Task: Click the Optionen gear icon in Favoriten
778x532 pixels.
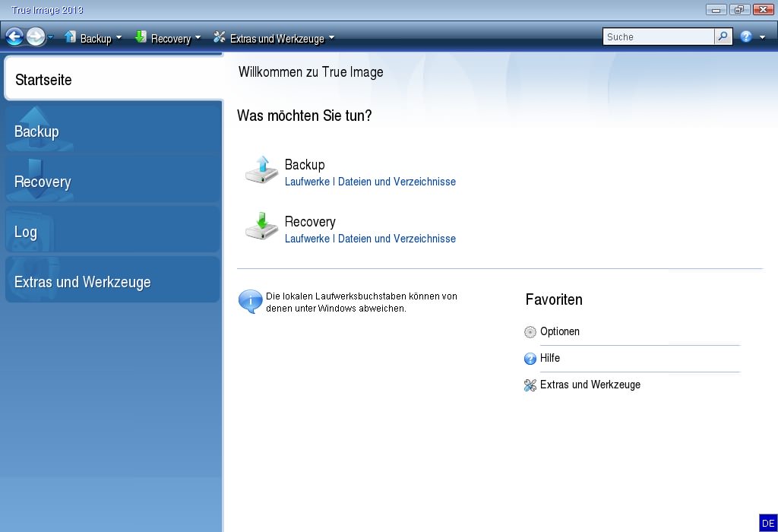Action: pos(530,332)
